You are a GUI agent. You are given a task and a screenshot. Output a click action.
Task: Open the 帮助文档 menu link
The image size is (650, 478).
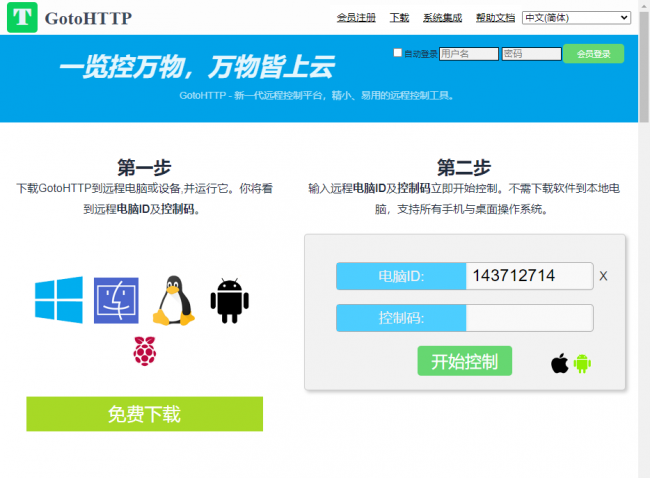click(x=495, y=18)
